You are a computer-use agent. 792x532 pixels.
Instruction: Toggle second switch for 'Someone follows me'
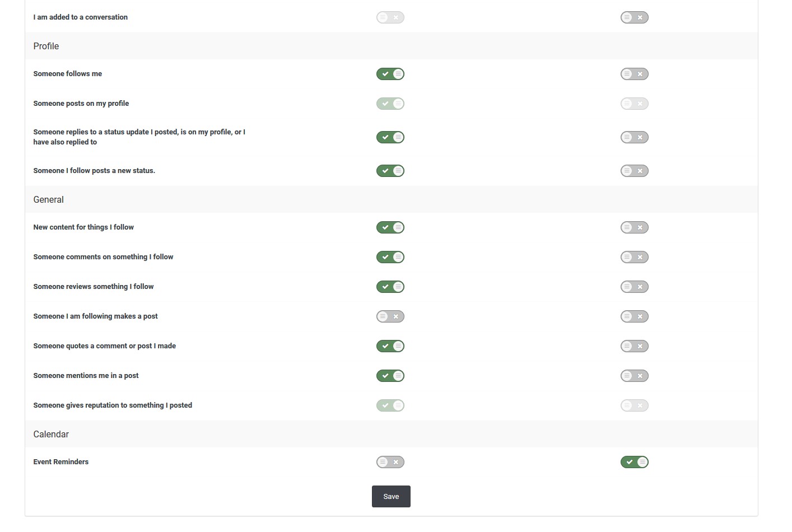[x=634, y=74]
